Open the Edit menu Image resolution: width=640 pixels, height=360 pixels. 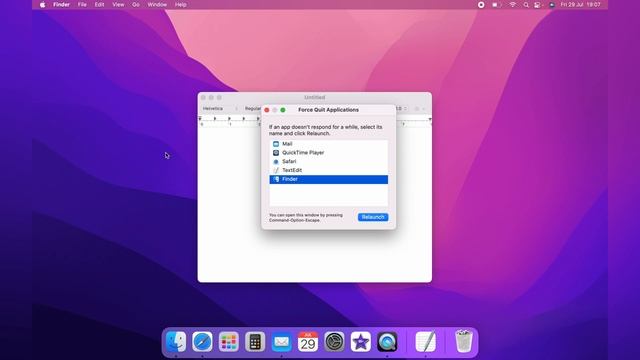coord(99,4)
